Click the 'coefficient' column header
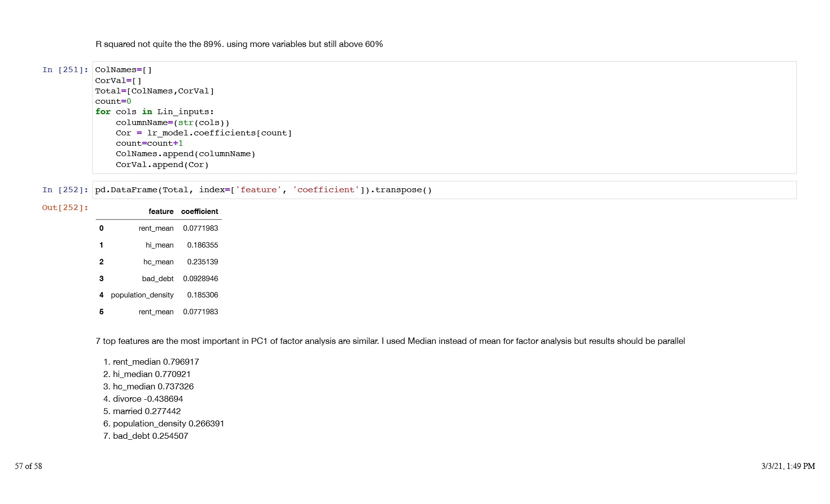The image size is (830, 504). (x=200, y=211)
